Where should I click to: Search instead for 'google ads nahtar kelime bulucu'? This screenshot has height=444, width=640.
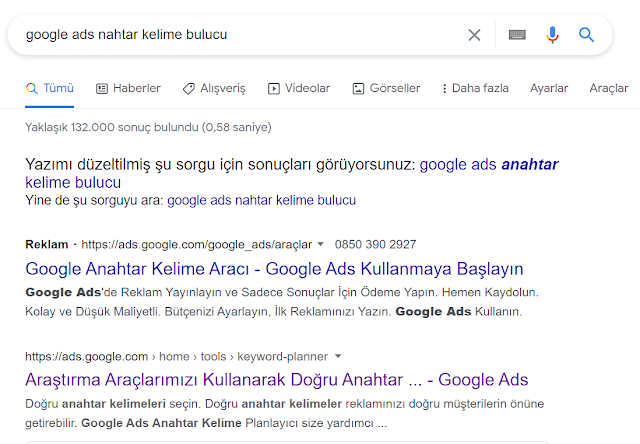(262, 200)
